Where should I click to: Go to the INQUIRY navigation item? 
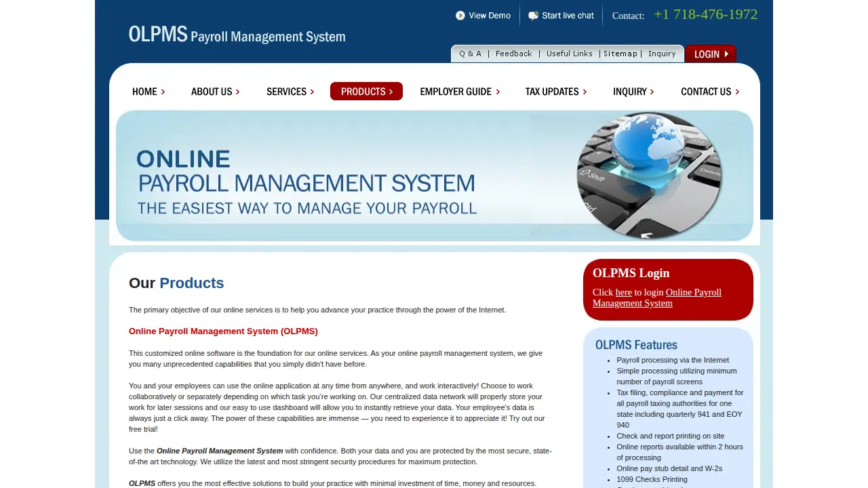[x=633, y=91]
